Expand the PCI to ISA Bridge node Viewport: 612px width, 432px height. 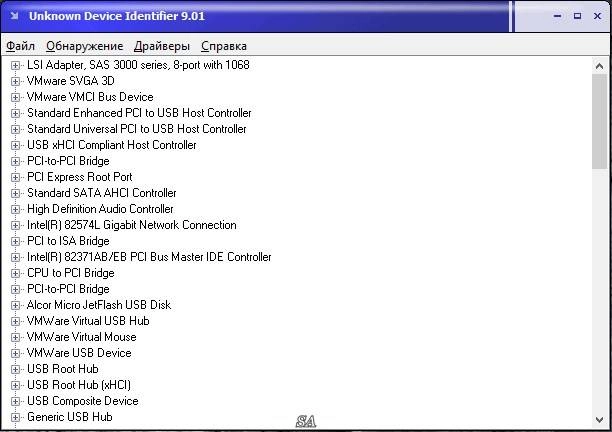tap(15, 241)
